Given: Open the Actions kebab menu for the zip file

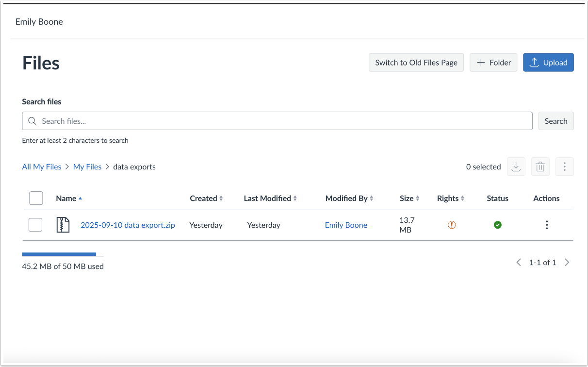Looking at the screenshot, I should [x=547, y=225].
